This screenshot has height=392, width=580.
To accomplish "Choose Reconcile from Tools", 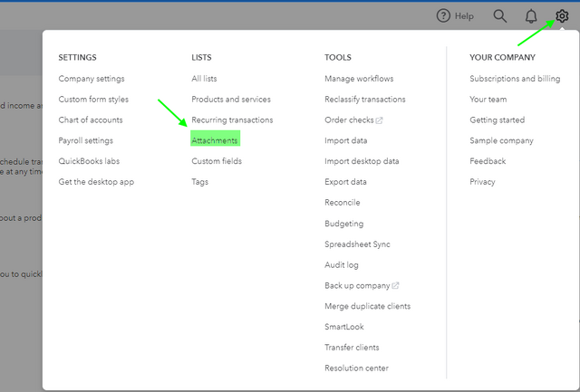I will point(343,203).
